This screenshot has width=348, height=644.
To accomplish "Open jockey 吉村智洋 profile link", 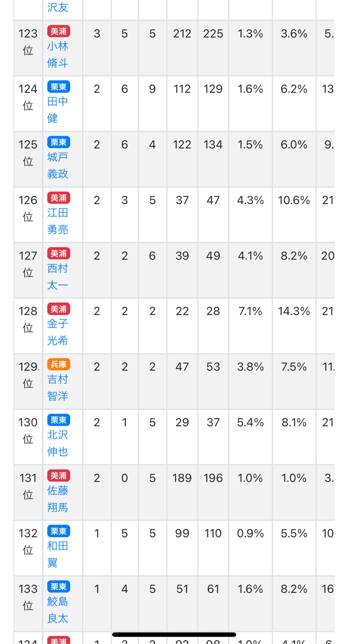I will click(x=58, y=388).
